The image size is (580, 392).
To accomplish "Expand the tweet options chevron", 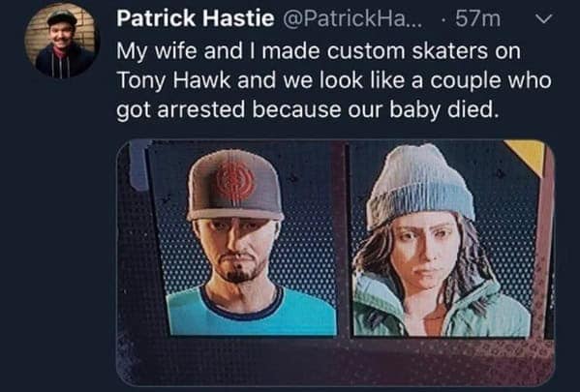I will click(544, 18).
